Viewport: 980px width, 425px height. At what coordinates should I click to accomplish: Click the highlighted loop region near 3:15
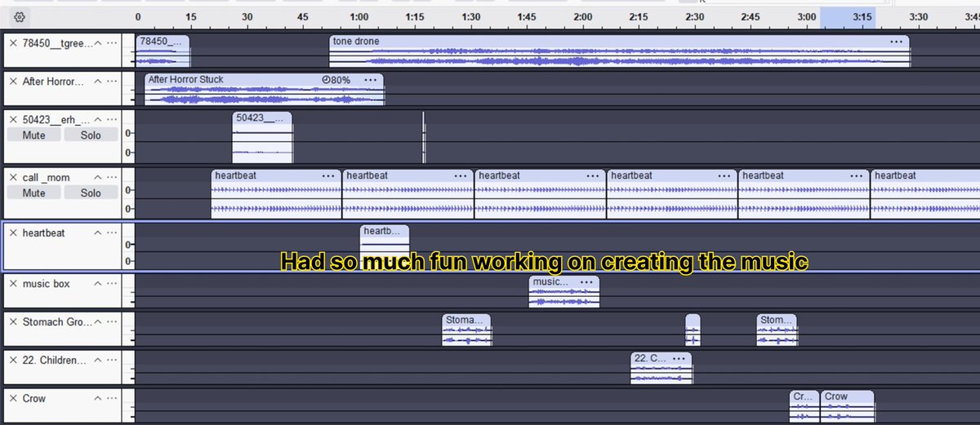point(848,17)
